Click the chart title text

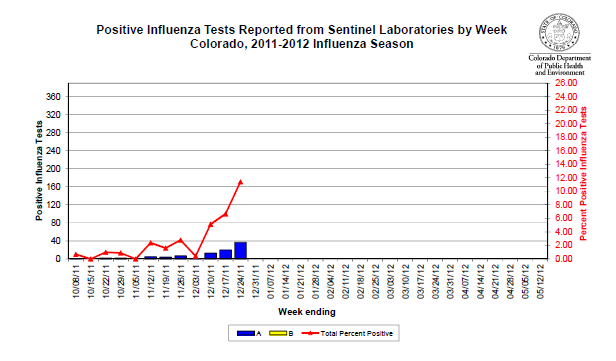302,37
